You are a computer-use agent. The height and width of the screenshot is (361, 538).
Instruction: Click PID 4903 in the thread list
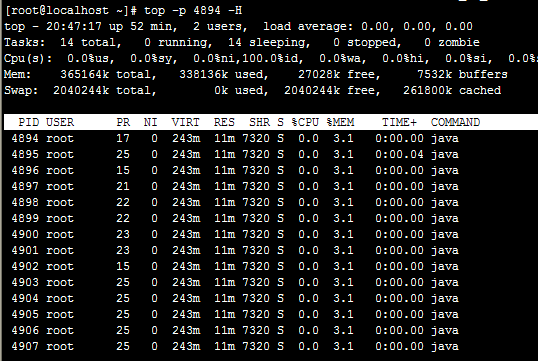[x=25, y=283]
